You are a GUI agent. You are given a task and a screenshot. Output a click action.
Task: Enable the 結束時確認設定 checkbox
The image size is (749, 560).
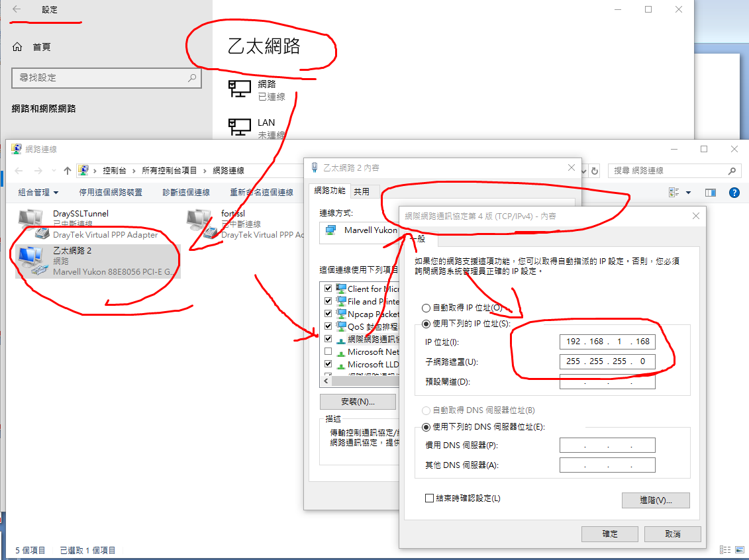tap(429, 498)
